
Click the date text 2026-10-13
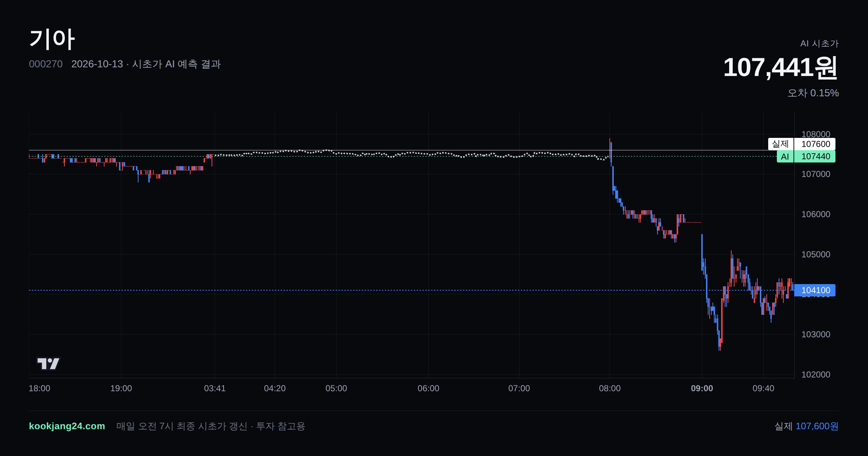97,64
